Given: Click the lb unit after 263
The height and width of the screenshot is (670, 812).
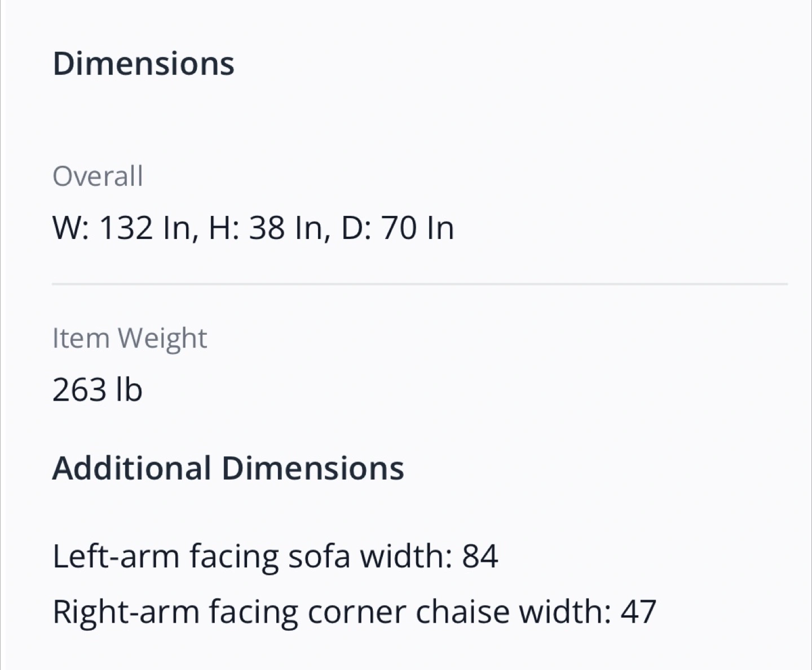Looking at the screenshot, I should point(129,389).
